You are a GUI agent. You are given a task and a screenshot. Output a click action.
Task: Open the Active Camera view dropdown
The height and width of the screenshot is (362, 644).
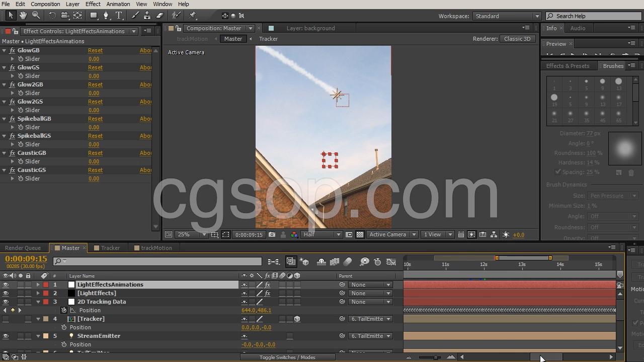click(x=392, y=234)
